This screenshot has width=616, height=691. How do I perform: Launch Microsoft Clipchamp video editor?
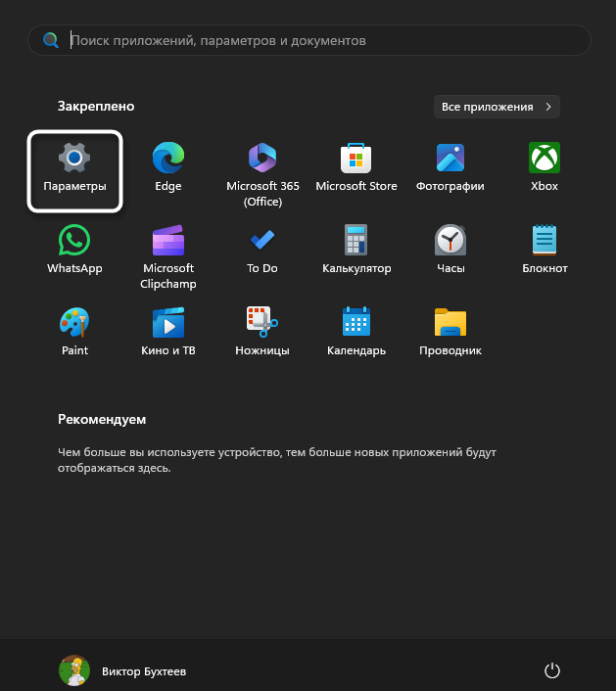168,256
